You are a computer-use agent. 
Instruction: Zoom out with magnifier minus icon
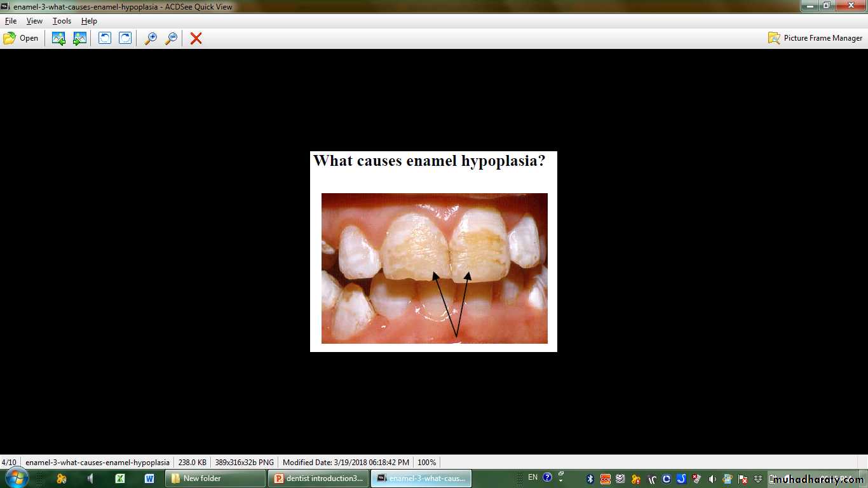(x=171, y=38)
